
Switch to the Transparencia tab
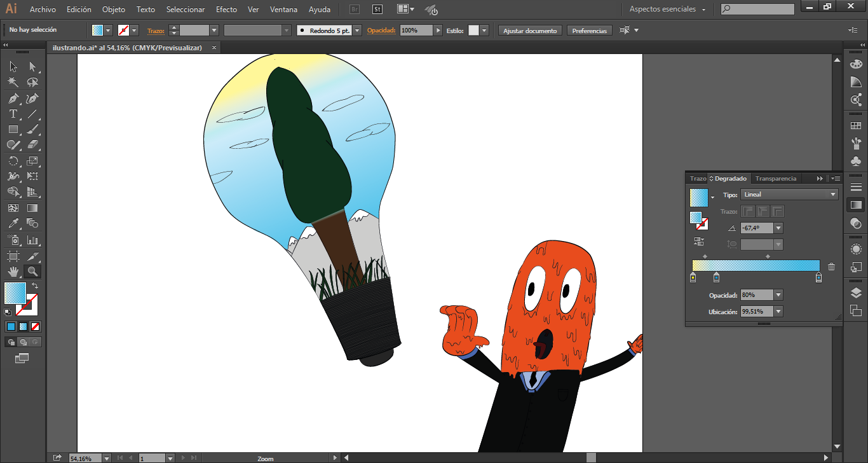775,179
